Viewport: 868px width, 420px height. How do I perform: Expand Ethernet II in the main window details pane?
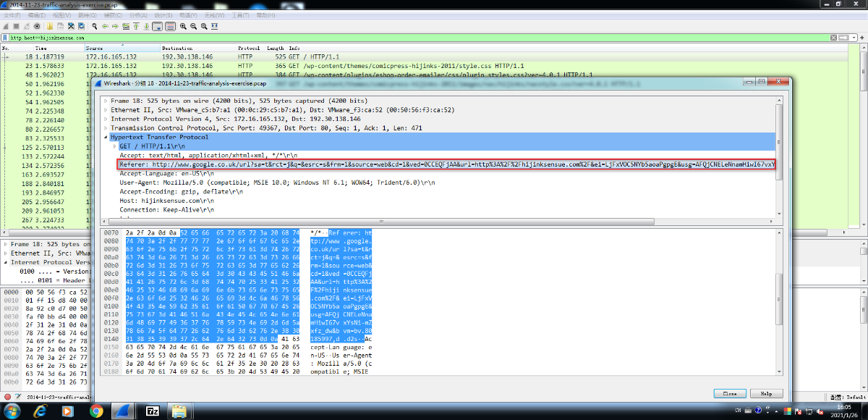pyautogui.click(x=7, y=253)
